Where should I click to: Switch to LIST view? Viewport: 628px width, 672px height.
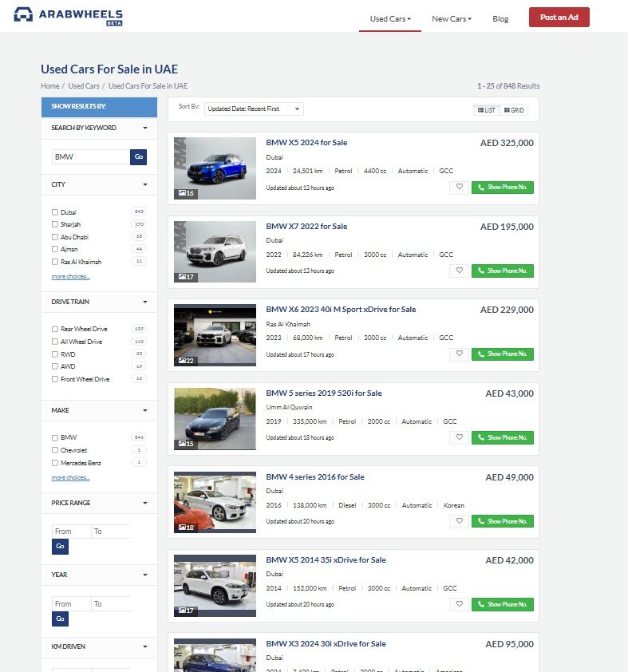pyautogui.click(x=487, y=110)
